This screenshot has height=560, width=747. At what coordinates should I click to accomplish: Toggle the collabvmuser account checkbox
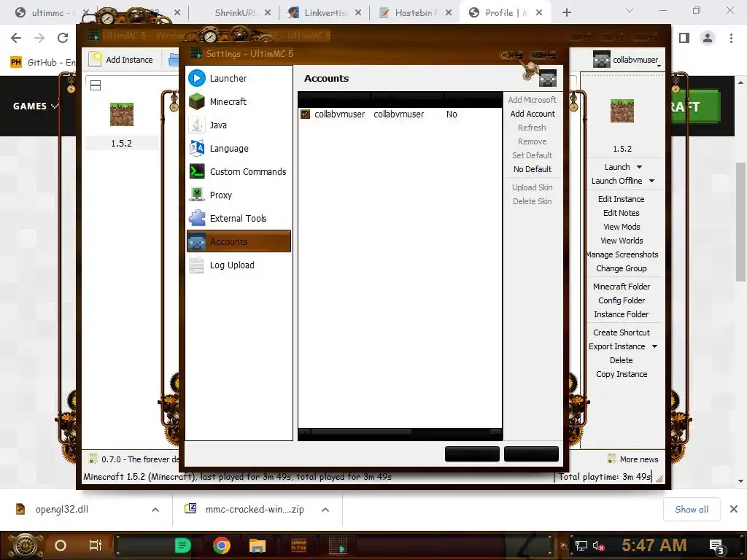pyautogui.click(x=306, y=114)
